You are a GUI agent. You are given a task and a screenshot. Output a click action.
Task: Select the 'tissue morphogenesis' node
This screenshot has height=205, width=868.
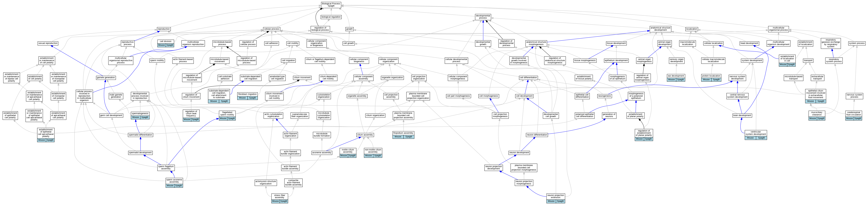coord(585,61)
